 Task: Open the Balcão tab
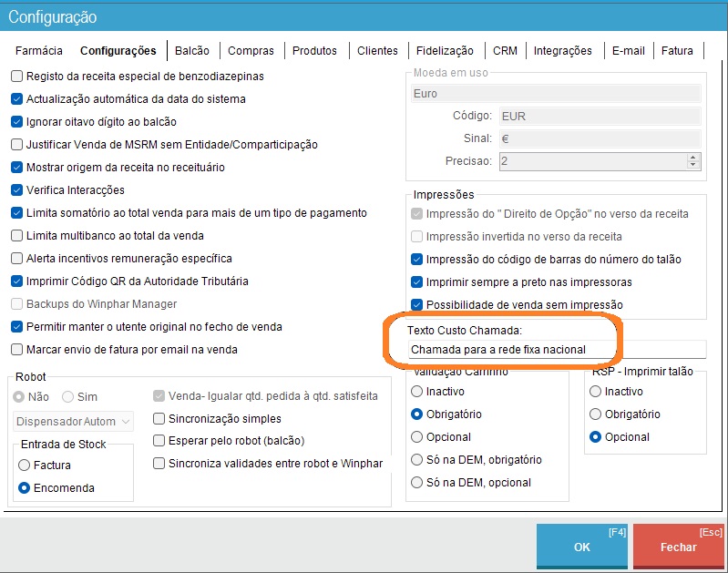tap(191, 51)
